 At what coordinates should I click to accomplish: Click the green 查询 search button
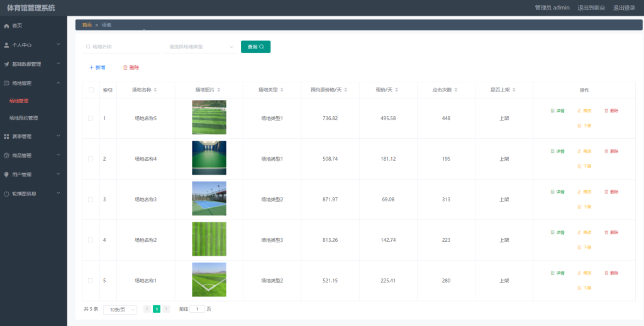pyautogui.click(x=255, y=46)
